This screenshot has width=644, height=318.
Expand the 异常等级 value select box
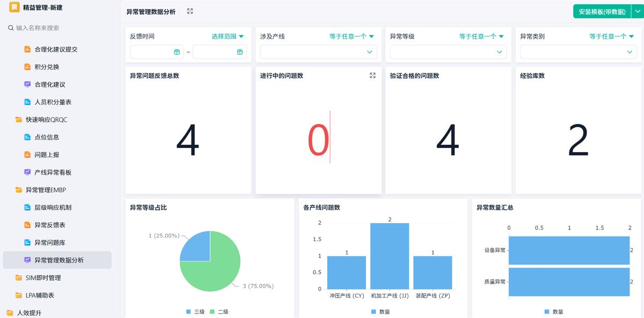click(448, 52)
